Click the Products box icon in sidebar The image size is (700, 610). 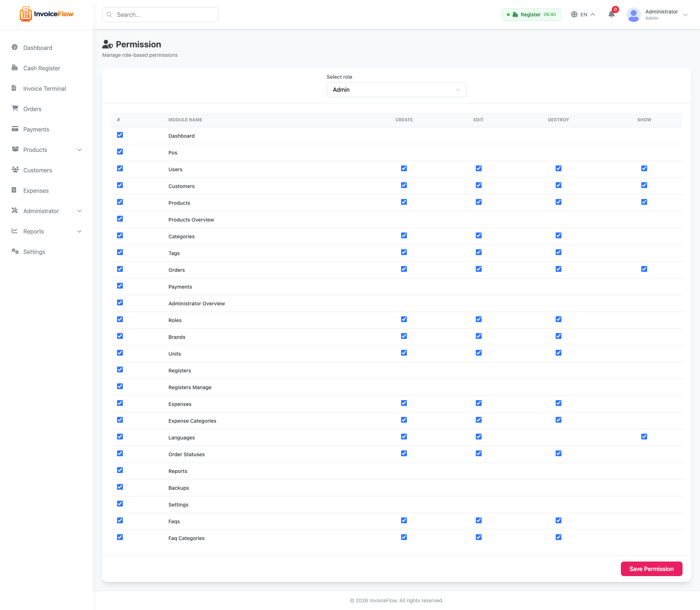pos(15,149)
